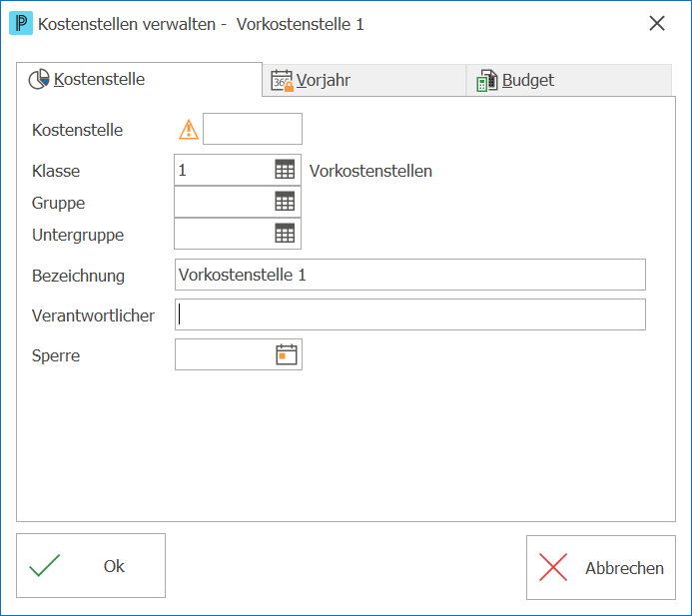The image size is (692, 616).
Task: Switch to the Kostenstelle tab
Action: 140,80
